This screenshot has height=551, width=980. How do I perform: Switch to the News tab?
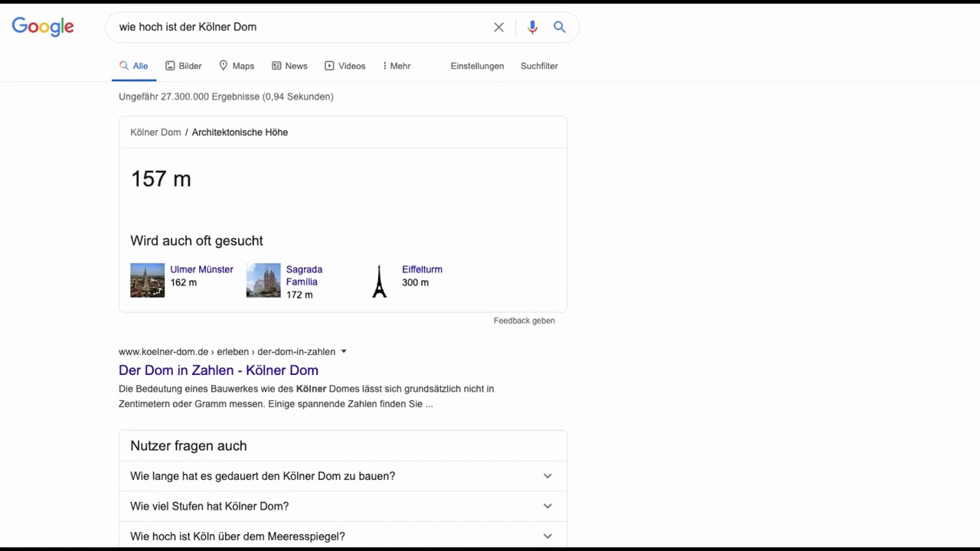pos(289,66)
